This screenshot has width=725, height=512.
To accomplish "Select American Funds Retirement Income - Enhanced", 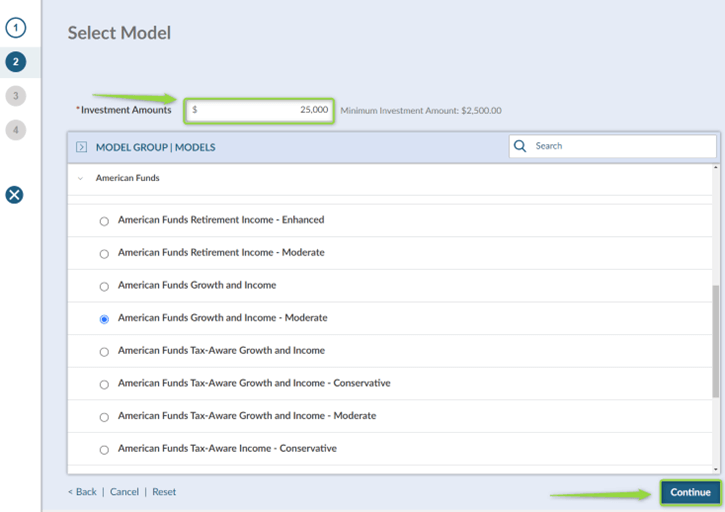I will tap(104, 221).
